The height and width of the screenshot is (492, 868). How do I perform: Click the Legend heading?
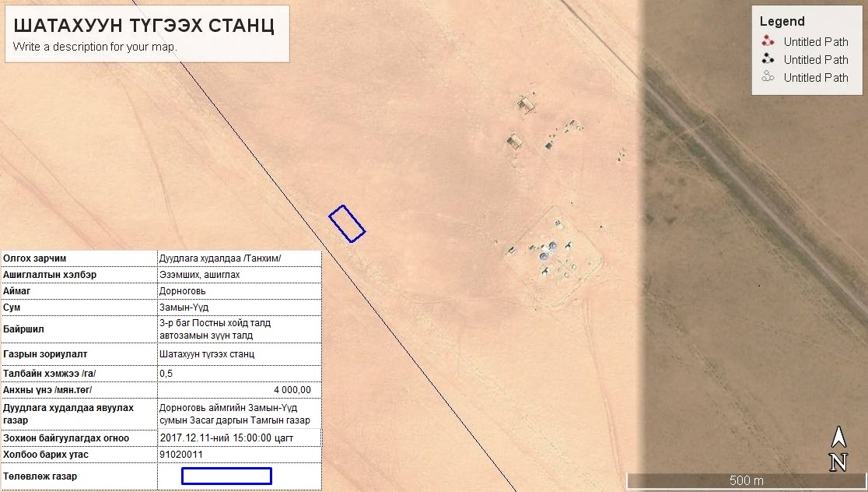click(782, 21)
